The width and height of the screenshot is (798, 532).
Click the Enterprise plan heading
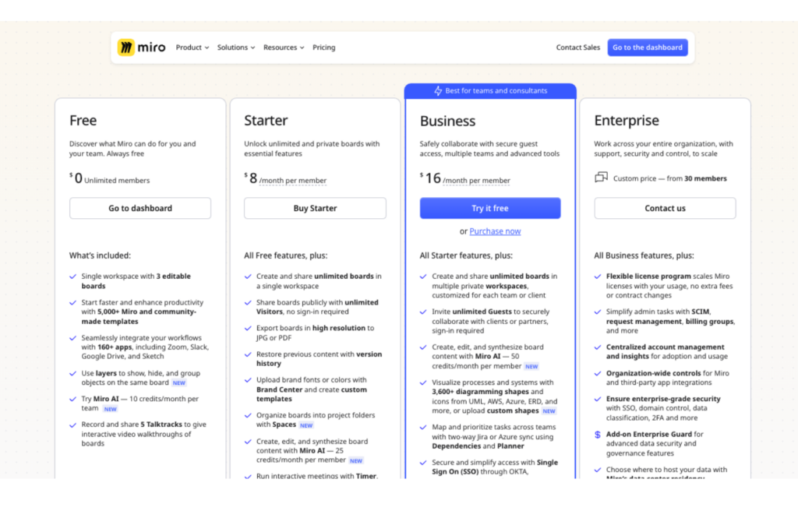(627, 121)
